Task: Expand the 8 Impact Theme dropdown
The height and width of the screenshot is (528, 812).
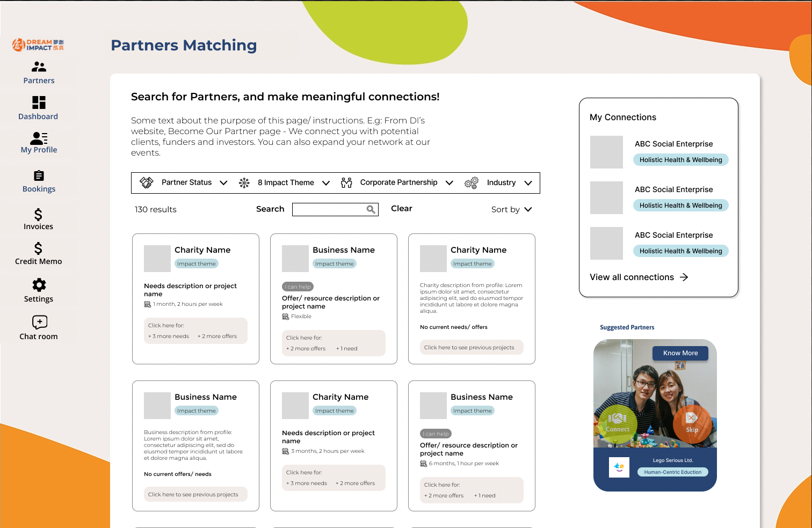Action: click(325, 183)
